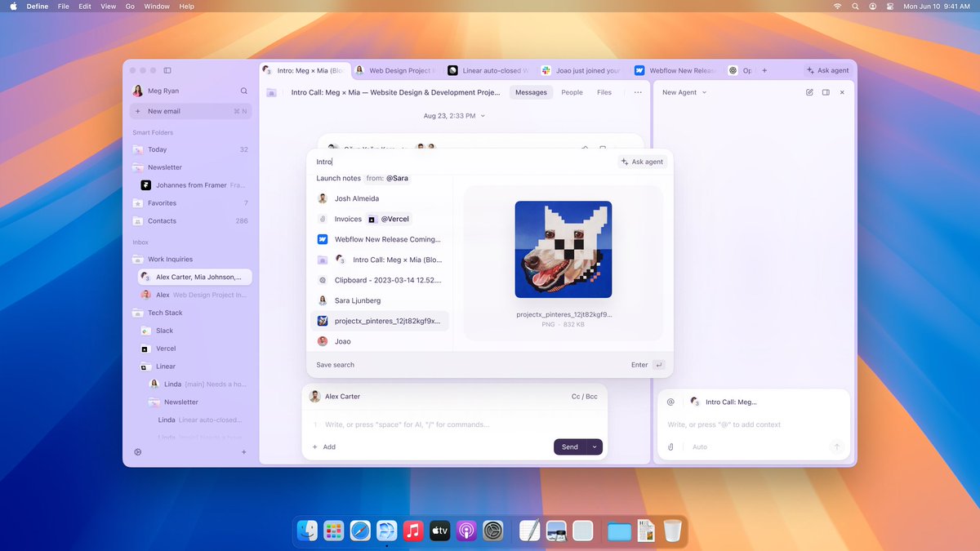The height and width of the screenshot is (551, 980).
Task: Open new tab with plus icon
Action: [x=764, y=71]
